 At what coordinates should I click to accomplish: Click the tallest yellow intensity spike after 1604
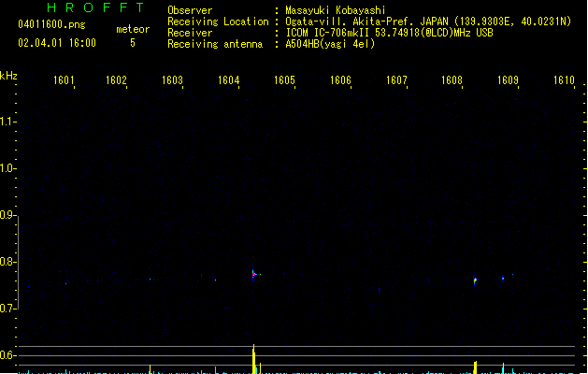[x=254, y=359]
